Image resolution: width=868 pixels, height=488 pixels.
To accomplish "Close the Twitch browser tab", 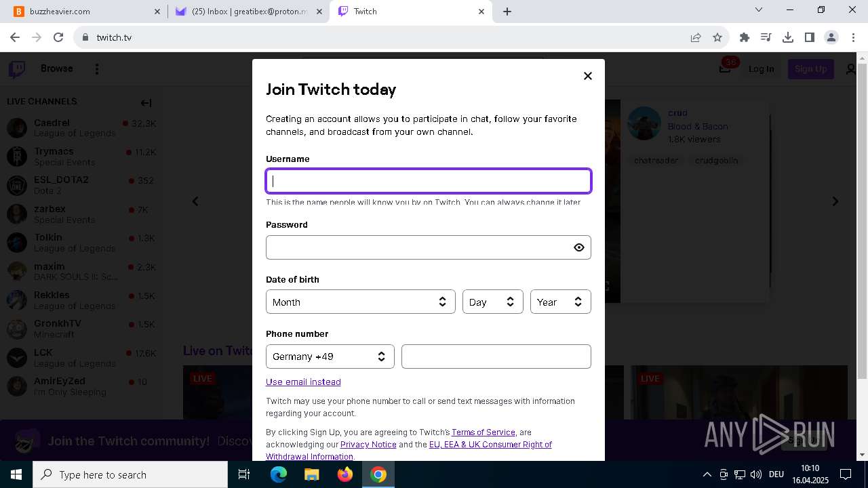I will [x=481, y=12].
